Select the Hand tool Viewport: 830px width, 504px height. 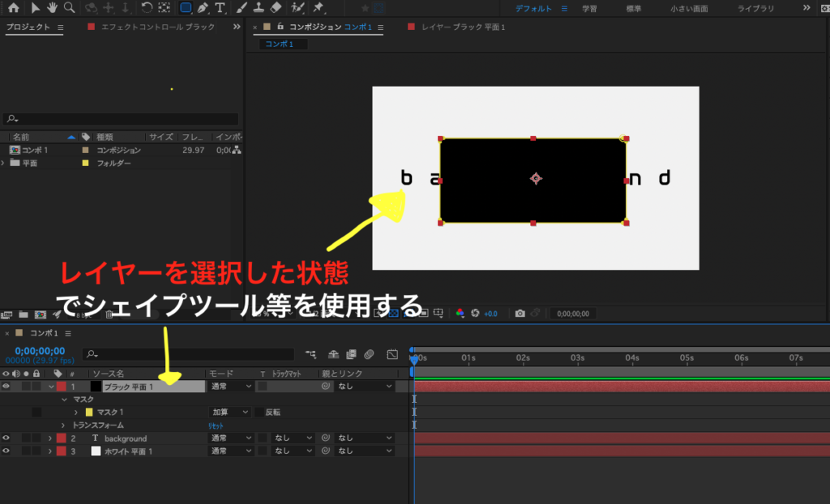pos(53,8)
